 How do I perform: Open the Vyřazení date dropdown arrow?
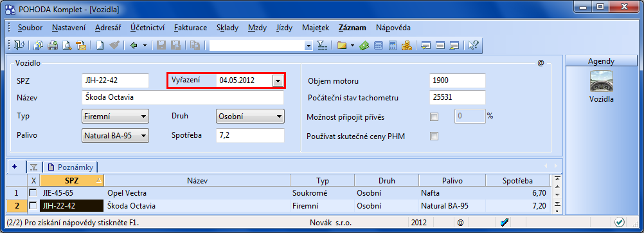click(278, 81)
